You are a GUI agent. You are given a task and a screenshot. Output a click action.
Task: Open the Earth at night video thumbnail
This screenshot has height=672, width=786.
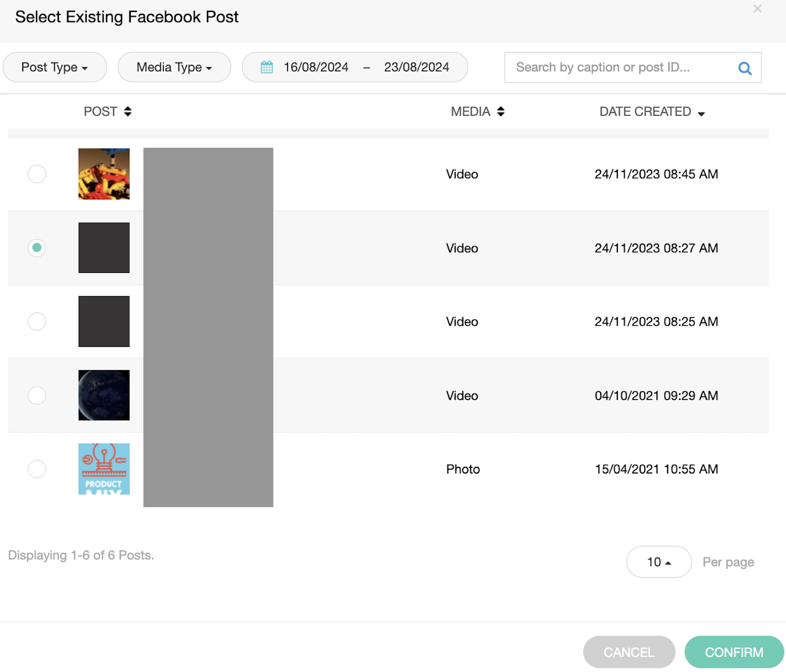[104, 395]
